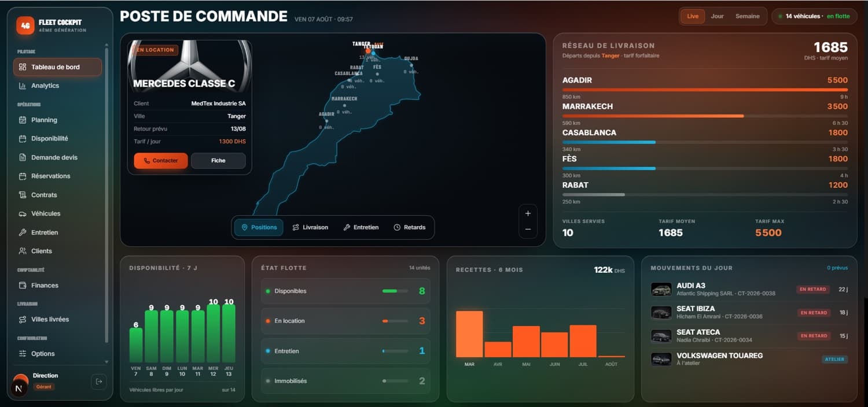Click the Audi A3 car thumbnail
This screenshot has width=868, height=407.
coord(661,289)
